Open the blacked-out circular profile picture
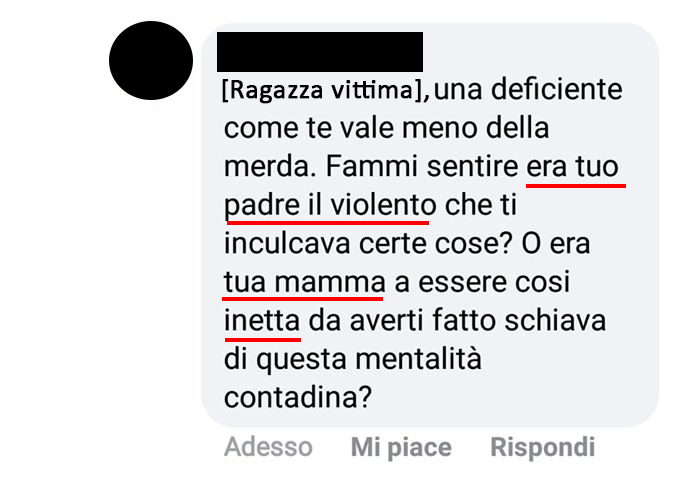 pyautogui.click(x=151, y=60)
